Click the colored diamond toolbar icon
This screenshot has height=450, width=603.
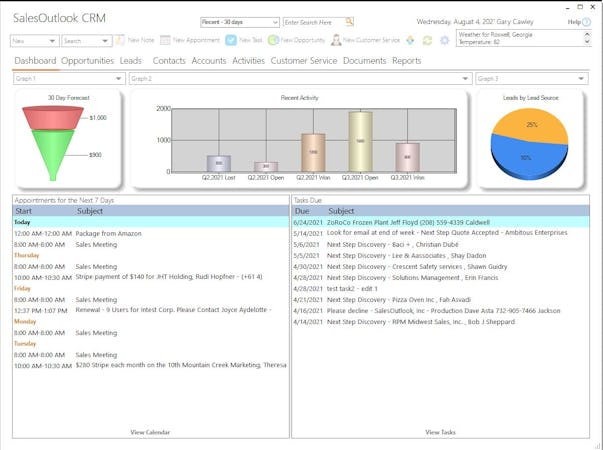click(410, 40)
